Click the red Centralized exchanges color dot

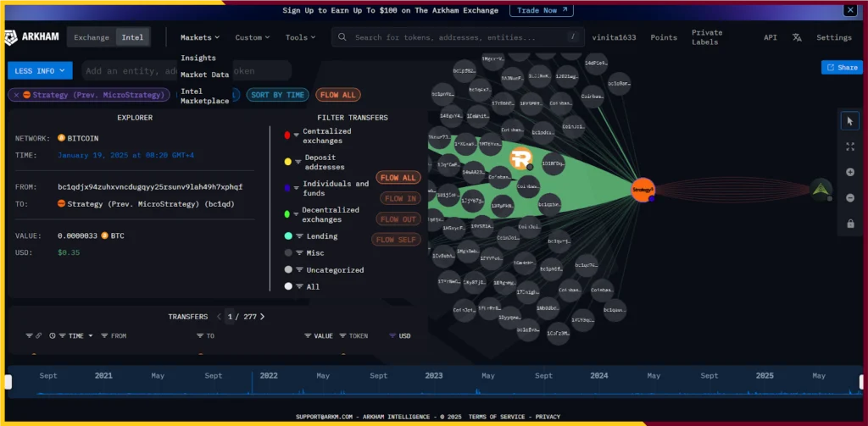click(x=287, y=135)
